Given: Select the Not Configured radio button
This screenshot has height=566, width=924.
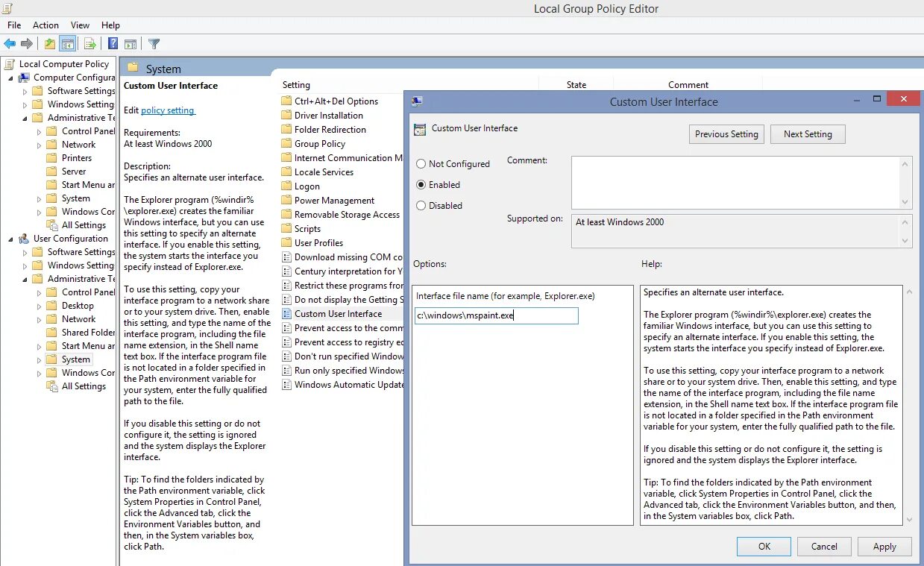Looking at the screenshot, I should point(421,164).
